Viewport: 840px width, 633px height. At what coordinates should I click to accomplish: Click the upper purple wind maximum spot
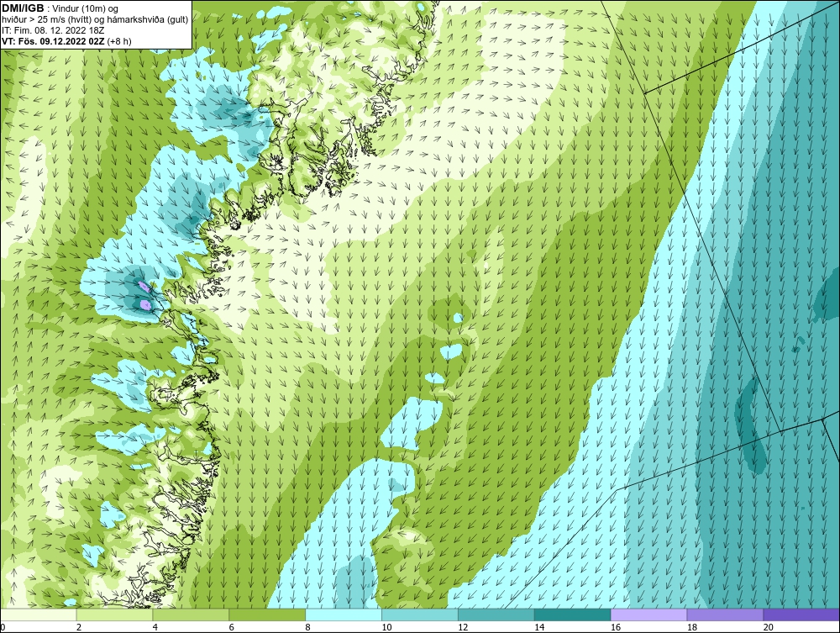(143, 286)
